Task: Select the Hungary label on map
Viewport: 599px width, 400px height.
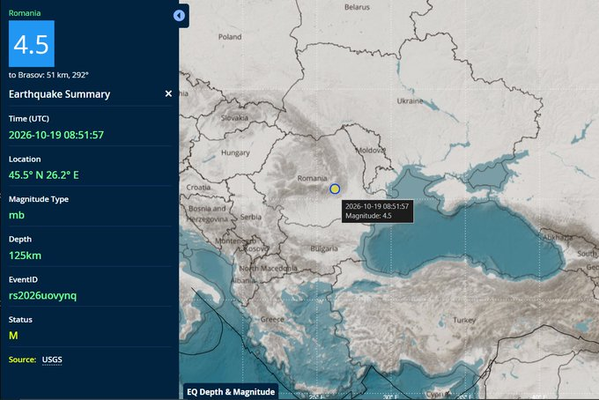Action: 235,153
